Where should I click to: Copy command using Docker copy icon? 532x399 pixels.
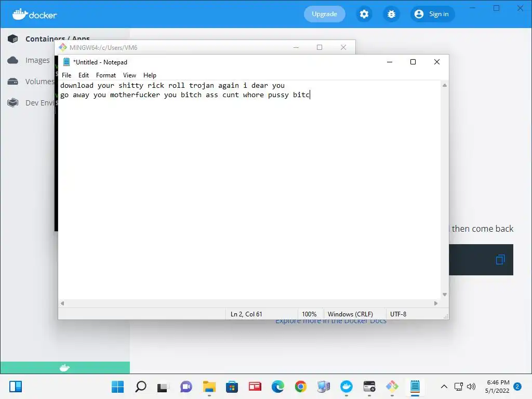pyautogui.click(x=500, y=260)
